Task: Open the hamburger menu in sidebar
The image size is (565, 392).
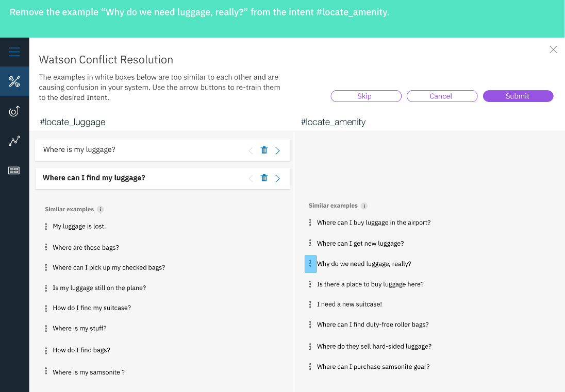Action: pos(14,52)
